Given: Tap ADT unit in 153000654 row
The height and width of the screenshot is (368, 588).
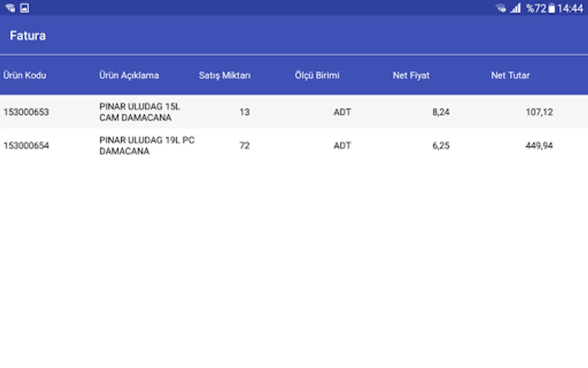Looking at the screenshot, I should 342,146.
